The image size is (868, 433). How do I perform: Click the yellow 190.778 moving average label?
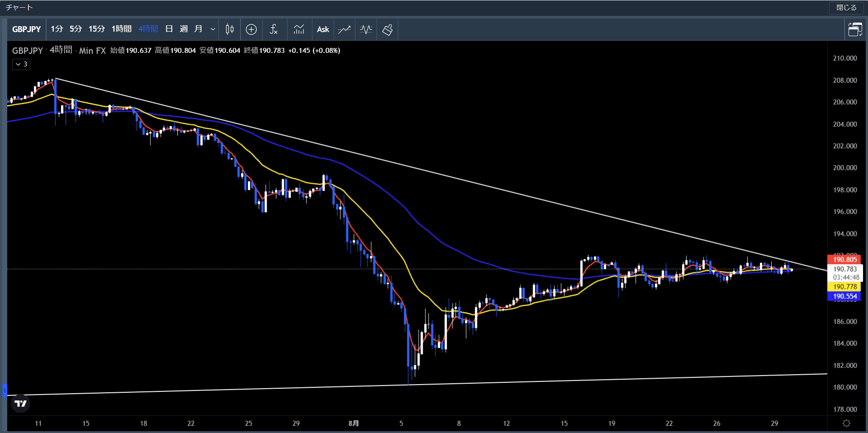(x=844, y=287)
